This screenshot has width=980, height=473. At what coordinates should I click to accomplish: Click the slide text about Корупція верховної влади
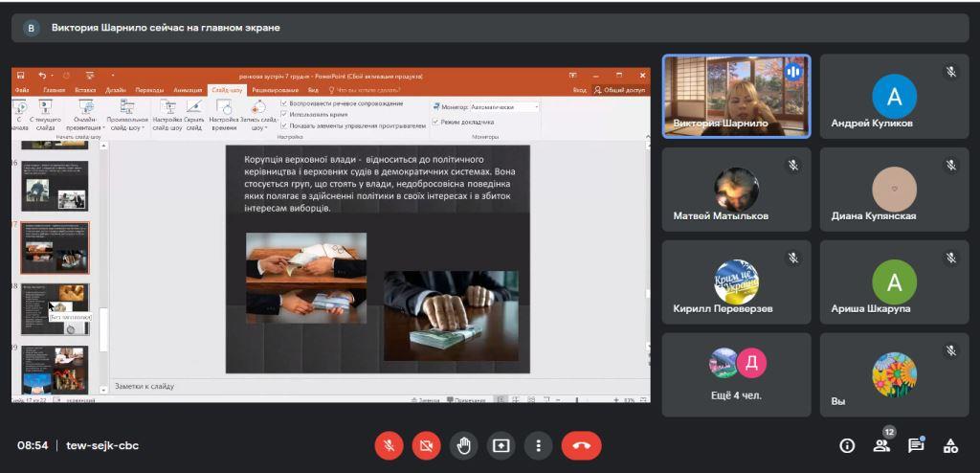tap(380, 183)
